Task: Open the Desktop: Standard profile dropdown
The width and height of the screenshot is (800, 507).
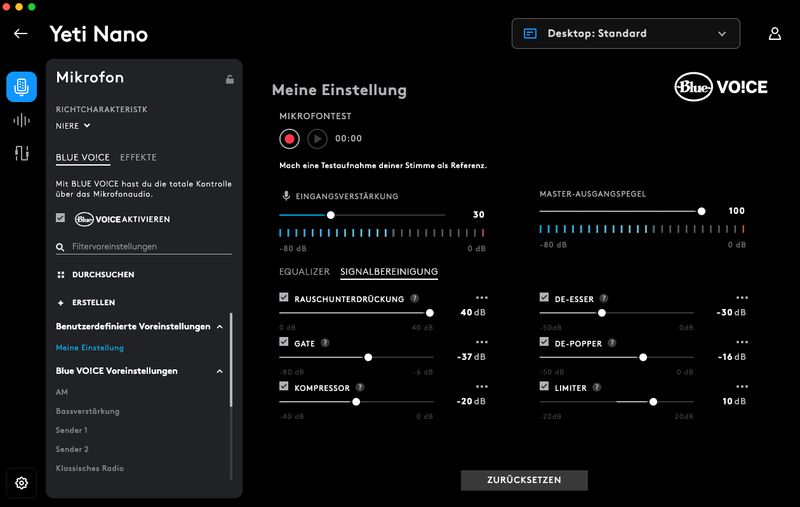Action: [x=626, y=34]
